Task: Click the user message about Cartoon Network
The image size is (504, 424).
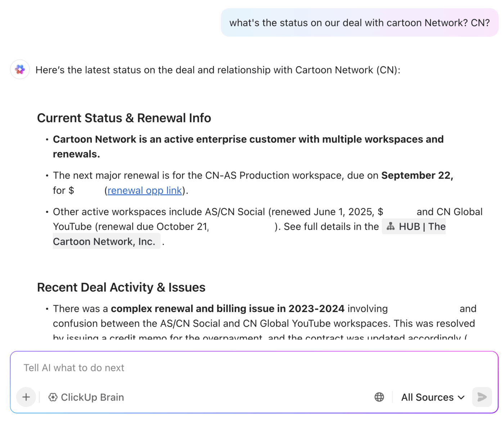Action: 360,23
